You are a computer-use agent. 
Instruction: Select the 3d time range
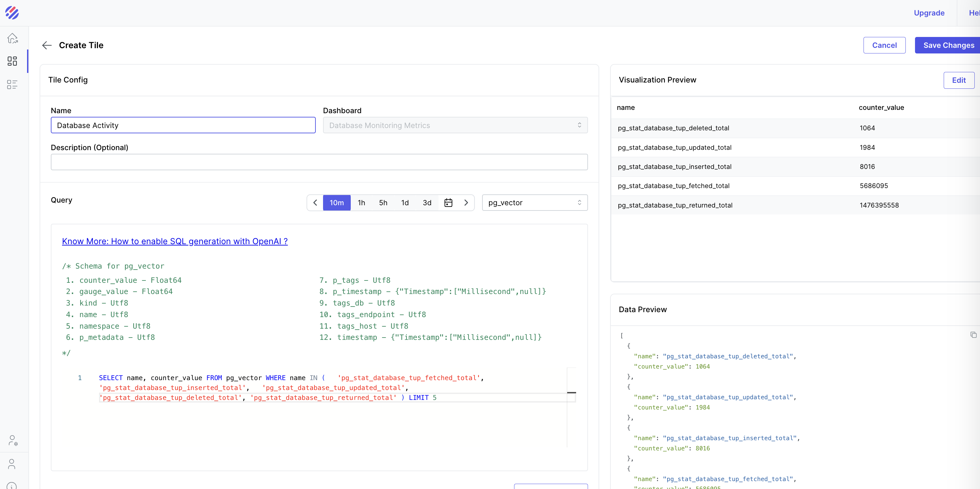427,203
